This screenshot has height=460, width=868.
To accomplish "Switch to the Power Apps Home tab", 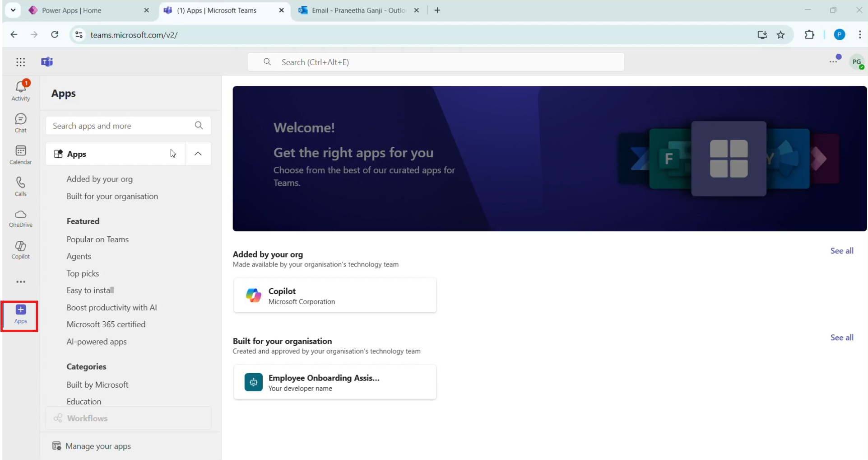I will (71, 10).
